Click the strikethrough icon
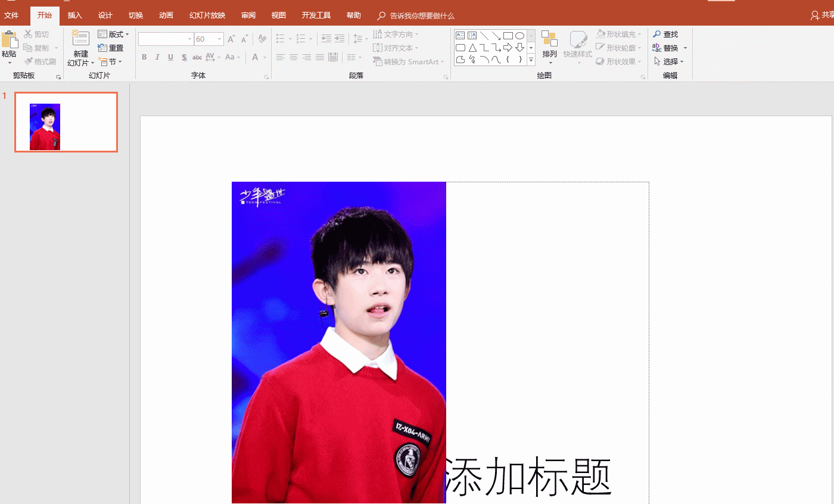Viewport: 834px width, 504px height. click(x=197, y=57)
